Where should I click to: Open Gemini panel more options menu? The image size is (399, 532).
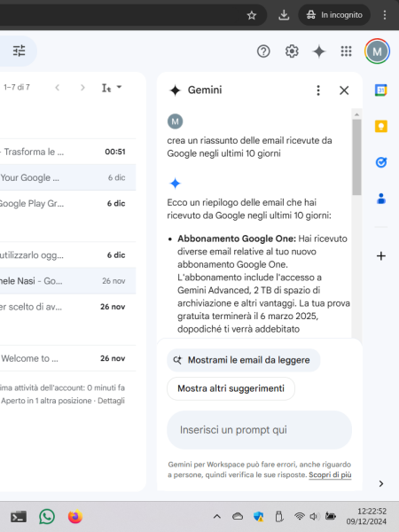[x=318, y=90]
